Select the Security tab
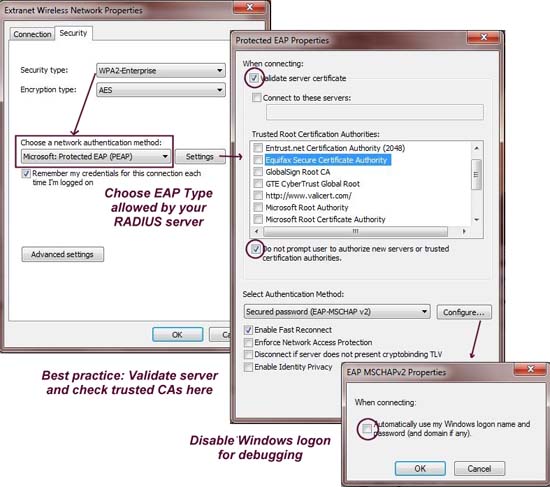The width and height of the screenshot is (550, 487). coord(73,33)
